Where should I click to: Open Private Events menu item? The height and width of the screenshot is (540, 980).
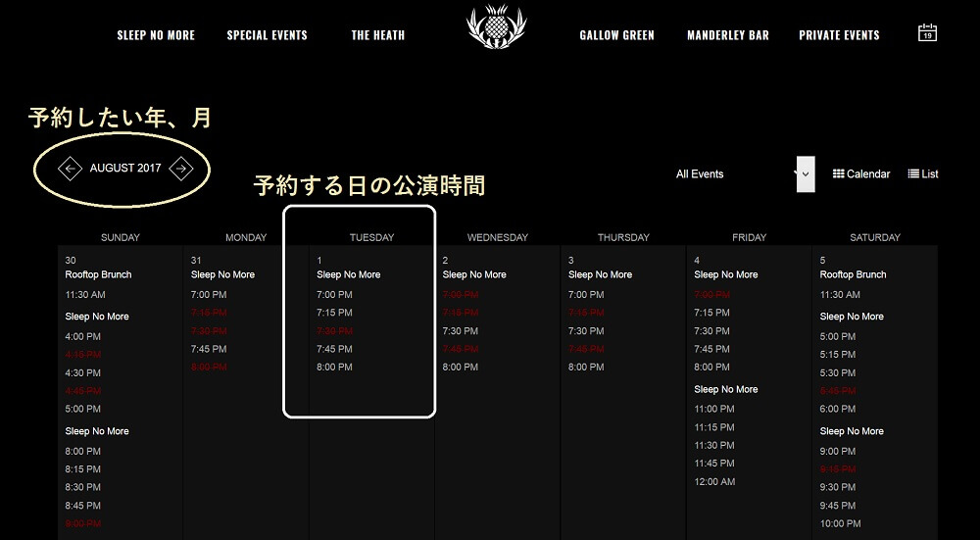tap(840, 35)
